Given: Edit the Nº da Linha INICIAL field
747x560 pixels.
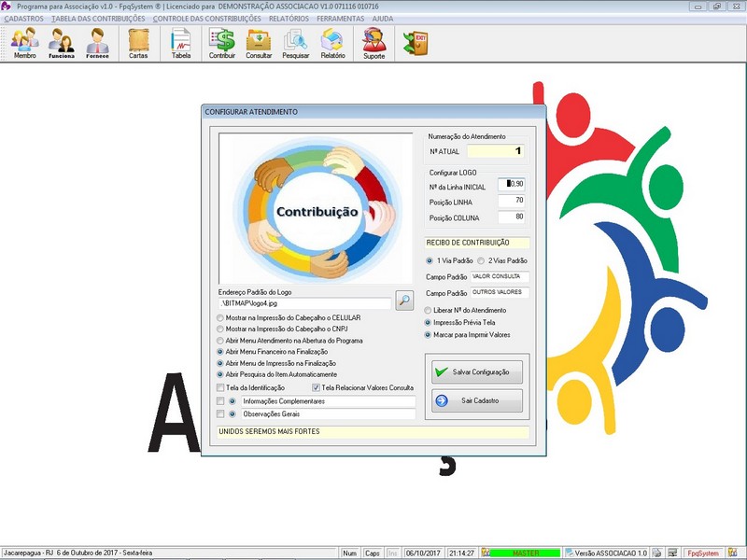Looking at the screenshot, I should pos(512,184).
